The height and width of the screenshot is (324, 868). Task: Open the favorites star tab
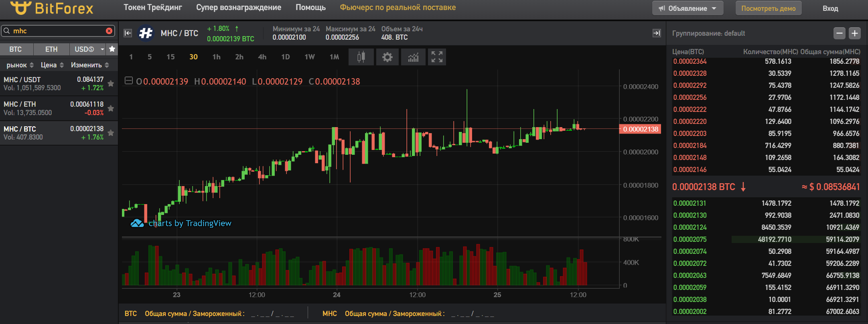tap(112, 49)
